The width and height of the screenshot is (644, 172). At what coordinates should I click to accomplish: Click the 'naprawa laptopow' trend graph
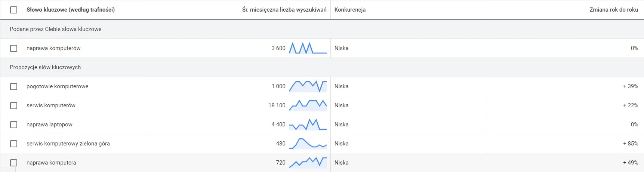click(308, 125)
